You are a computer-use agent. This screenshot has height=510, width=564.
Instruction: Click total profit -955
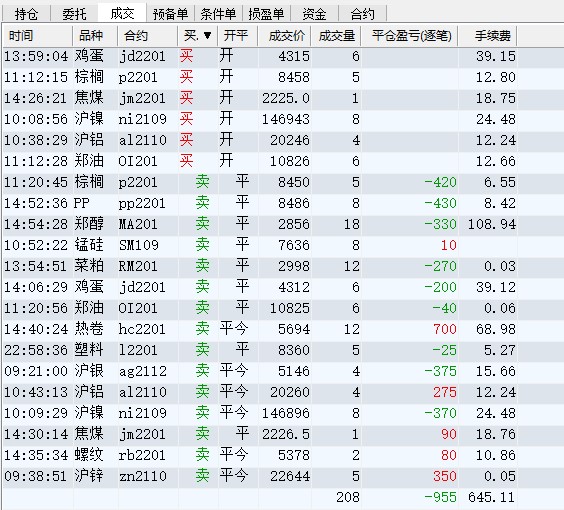(440, 497)
